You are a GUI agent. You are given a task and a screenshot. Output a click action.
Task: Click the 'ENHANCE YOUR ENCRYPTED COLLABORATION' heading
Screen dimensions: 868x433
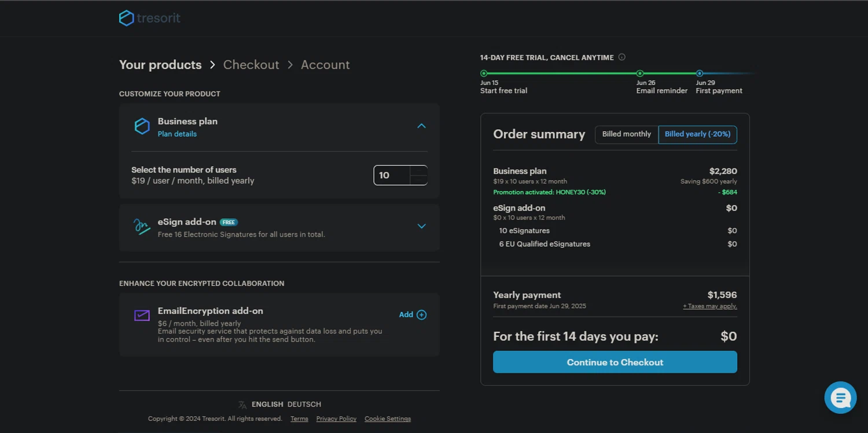(201, 284)
